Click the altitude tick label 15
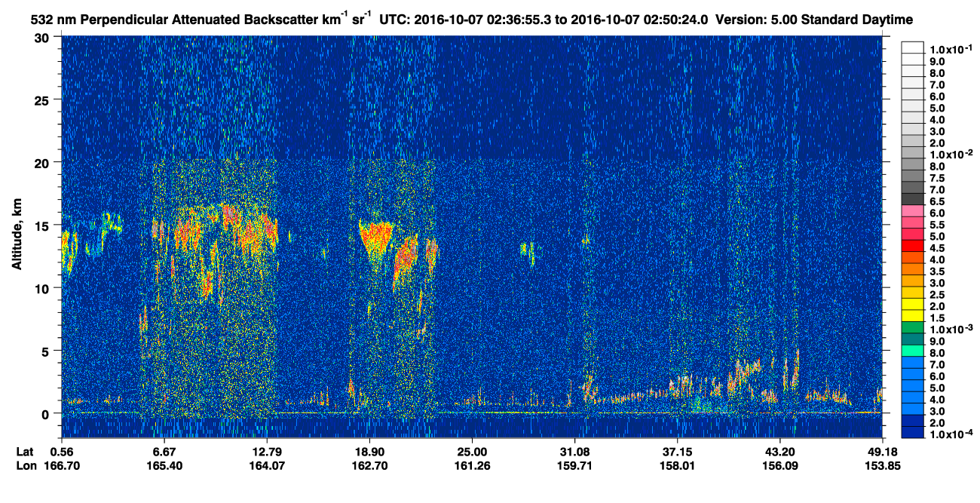This screenshot has height=503, width=980. tap(44, 225)
